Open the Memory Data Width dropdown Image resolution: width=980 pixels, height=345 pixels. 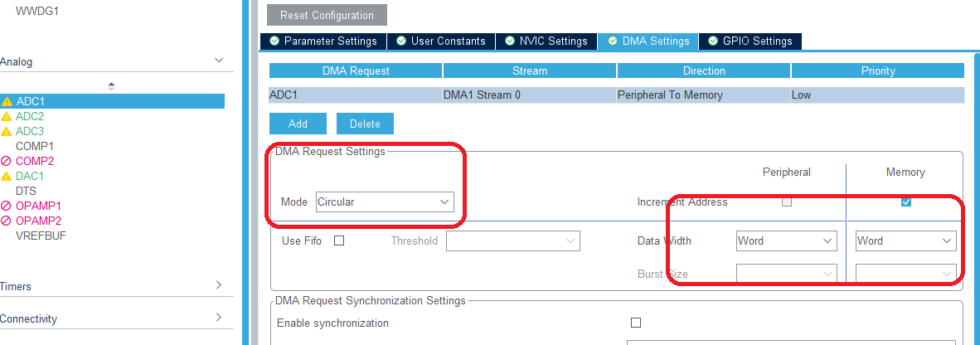coord(905,241)
